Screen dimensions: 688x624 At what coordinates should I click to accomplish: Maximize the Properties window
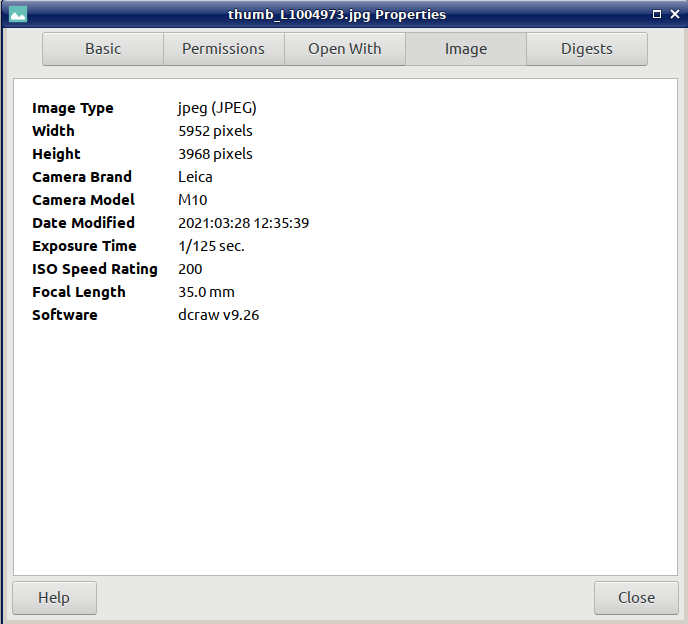click(x=657, y=15)
